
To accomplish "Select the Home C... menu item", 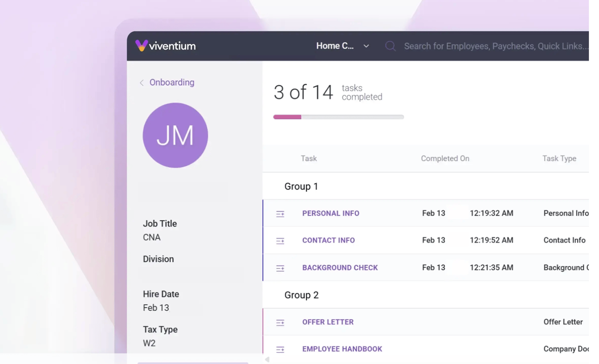I will point(335,46).
